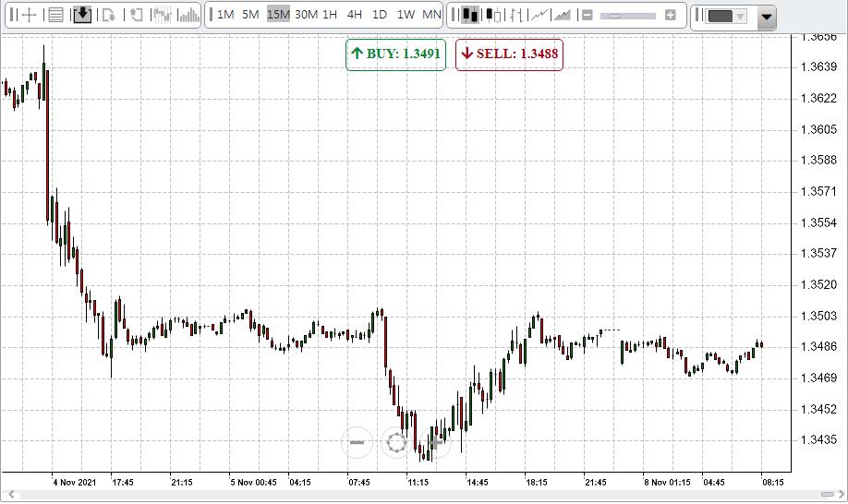
Task: Click the 1.3503 price axis label
Action: 818,316
